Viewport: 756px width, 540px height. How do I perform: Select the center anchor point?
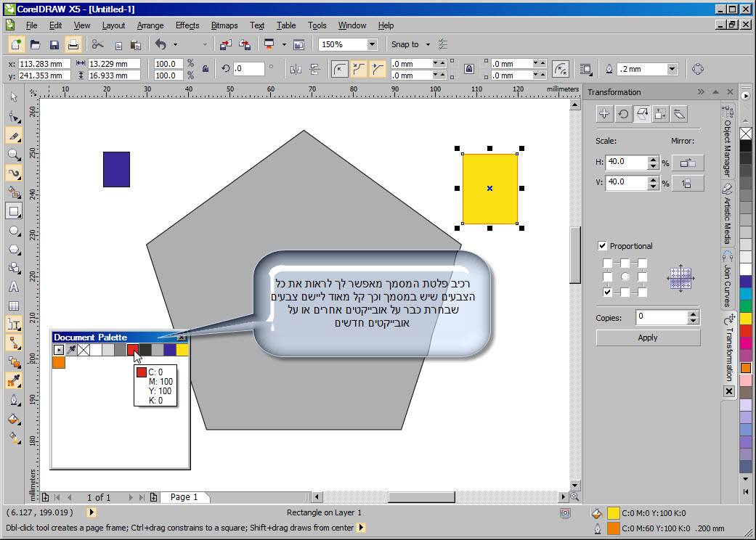[625, 277]
